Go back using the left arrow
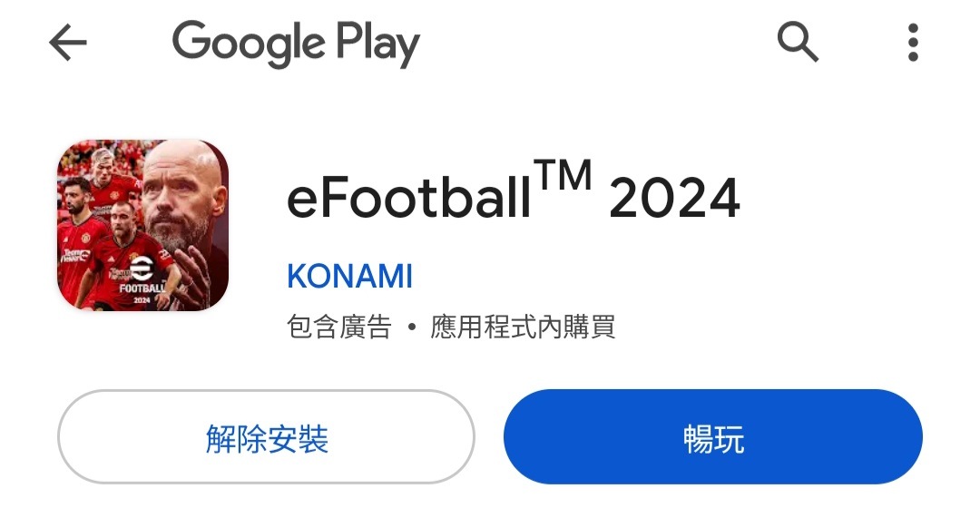 (x=67, y=43)
